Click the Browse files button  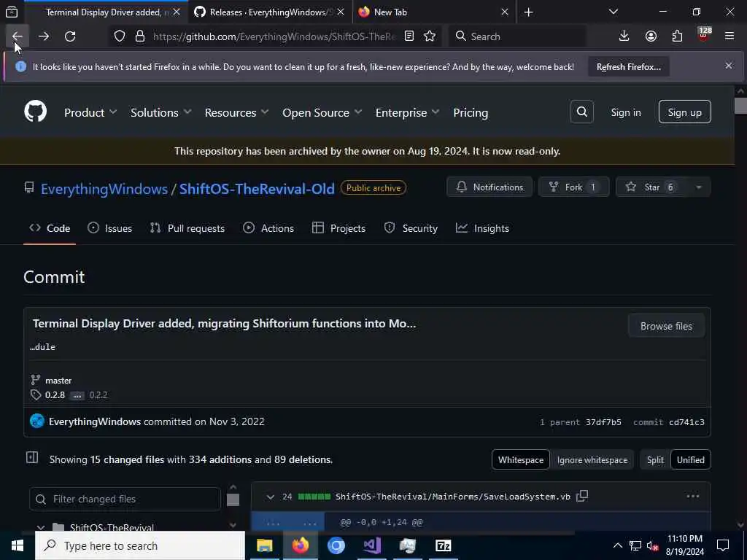pyautogui.click(x=666, y=326)
